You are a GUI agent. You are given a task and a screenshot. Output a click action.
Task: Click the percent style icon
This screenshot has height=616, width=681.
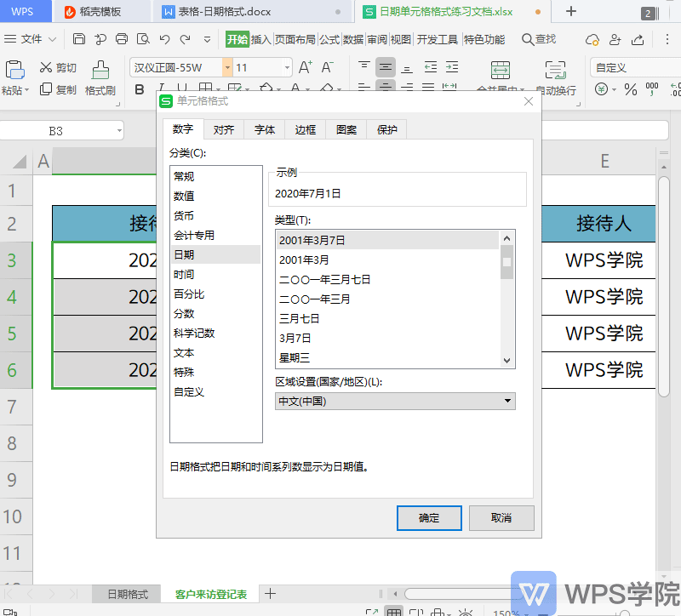pyautogui.click(x=631, y=89)
